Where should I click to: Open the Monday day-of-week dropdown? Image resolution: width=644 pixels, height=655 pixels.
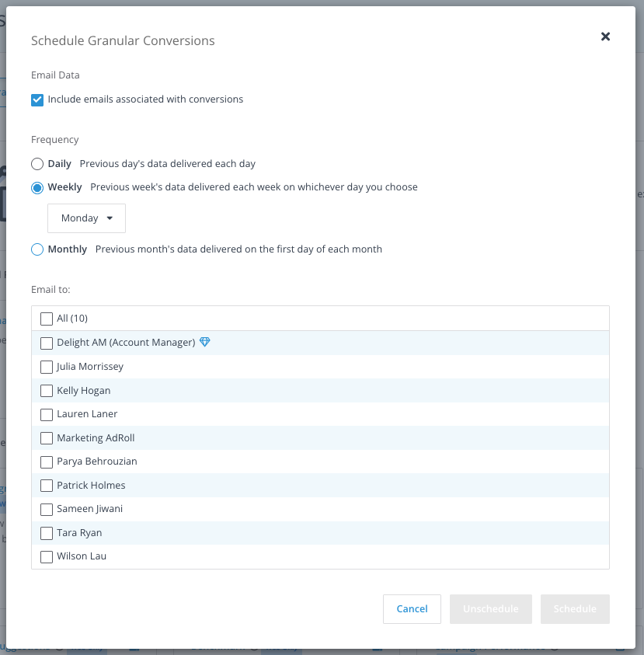(x=86, y=218)
